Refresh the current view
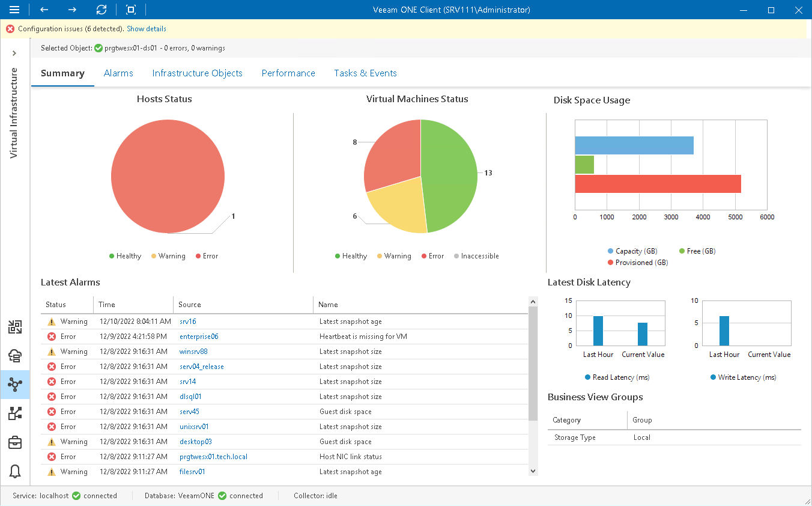Screen dimensions: 812x506 (101, 10)
